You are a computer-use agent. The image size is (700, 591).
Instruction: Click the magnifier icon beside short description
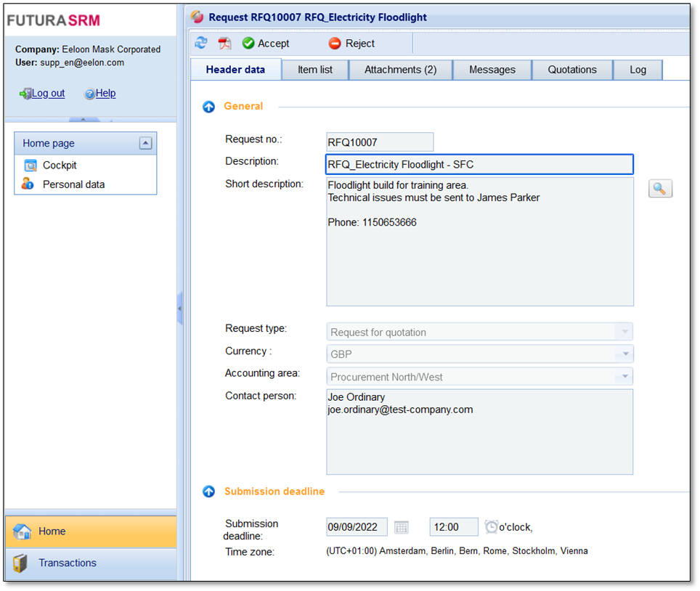[659, 189]
